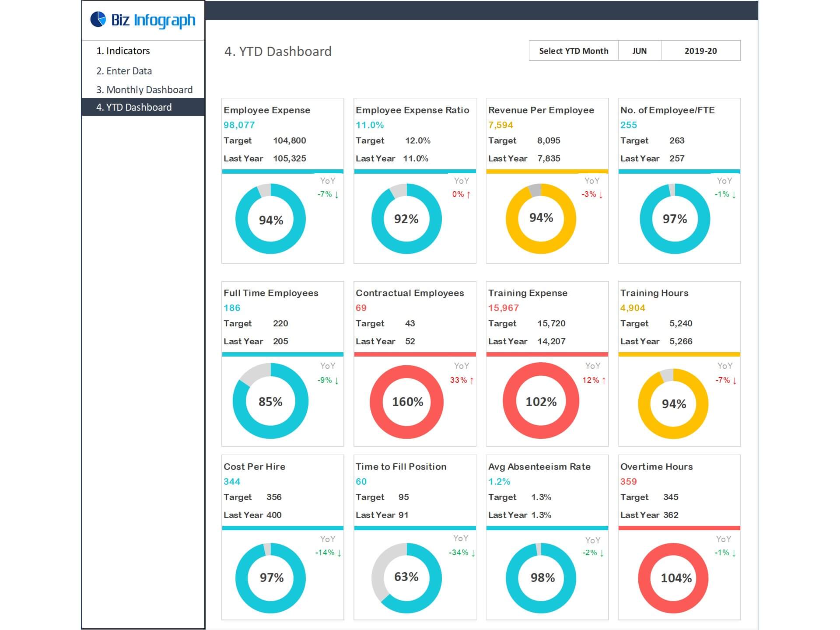
Task: Open the JUN month selector
Action: coord(639,51)
